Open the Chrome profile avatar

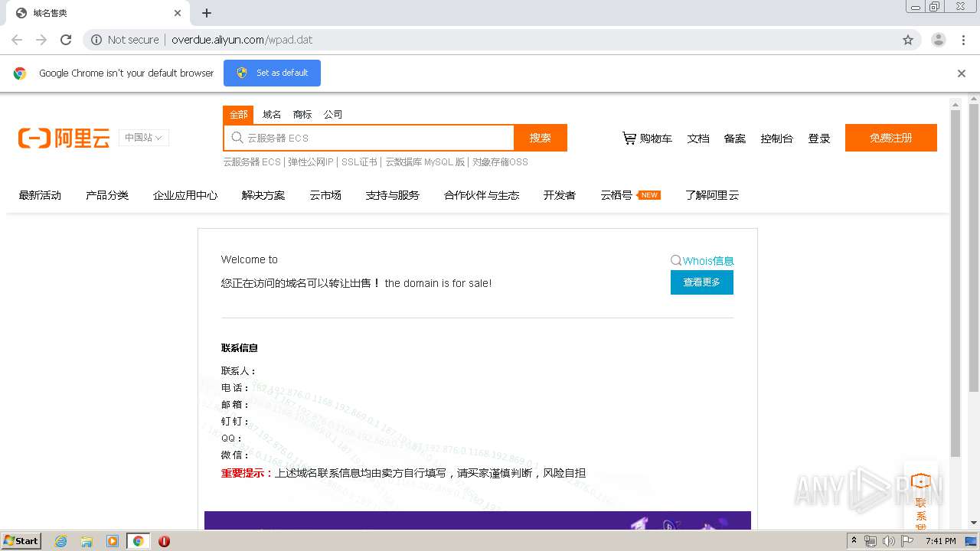pyautogui.click(x=938, y=40)
